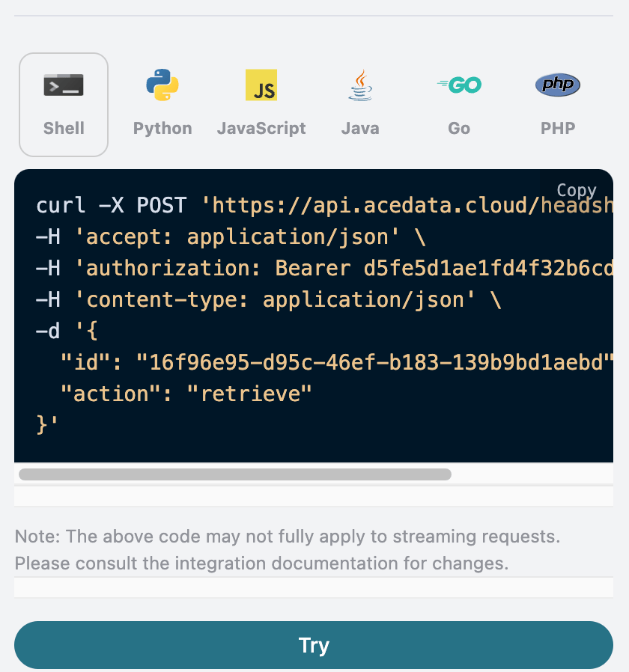Select the Python logo icon

coord(162,85)
